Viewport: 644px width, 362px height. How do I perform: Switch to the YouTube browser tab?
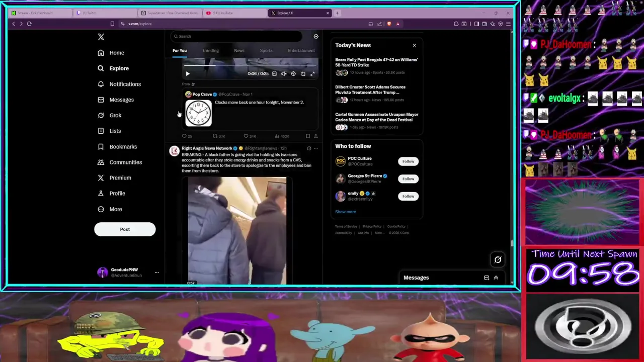tap(234, 13)
